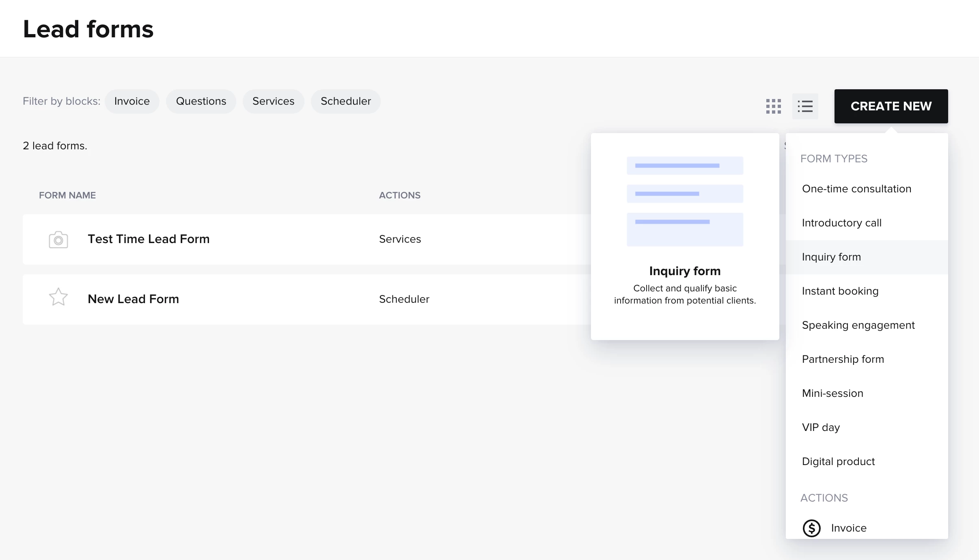The width and height of the screenshot is (979, 560).
Task: Toggle the Questions block filter
Action: tap(201, 101)
